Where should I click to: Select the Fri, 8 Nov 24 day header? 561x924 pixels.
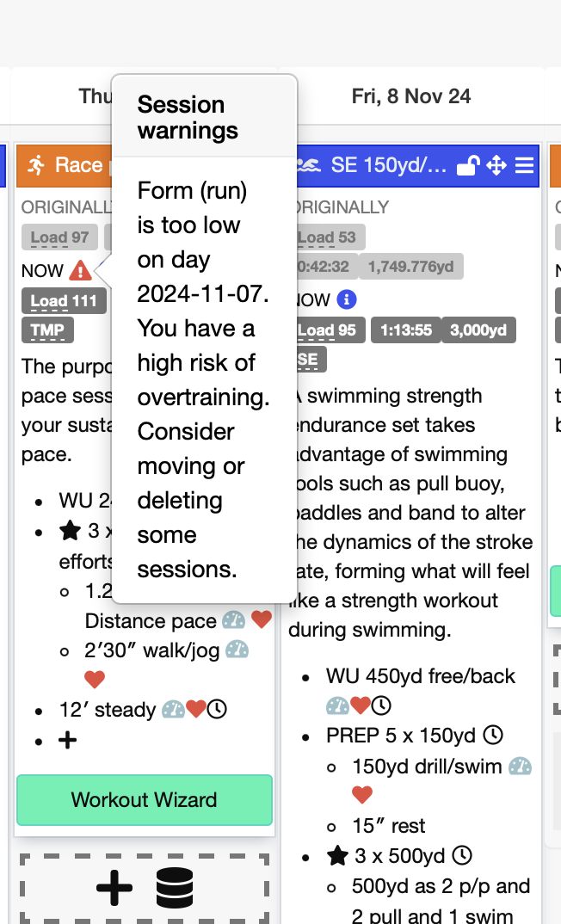click(x=411, y=96)
